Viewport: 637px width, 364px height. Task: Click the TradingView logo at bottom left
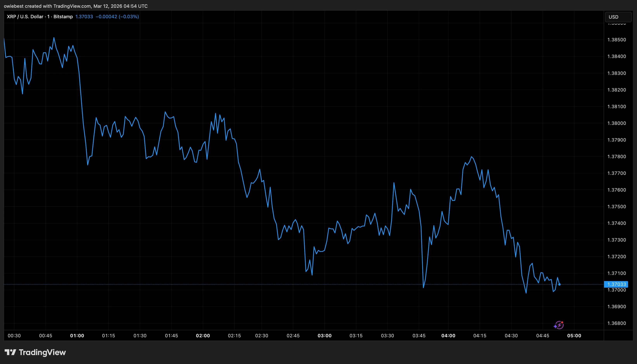tap(35, 352)
